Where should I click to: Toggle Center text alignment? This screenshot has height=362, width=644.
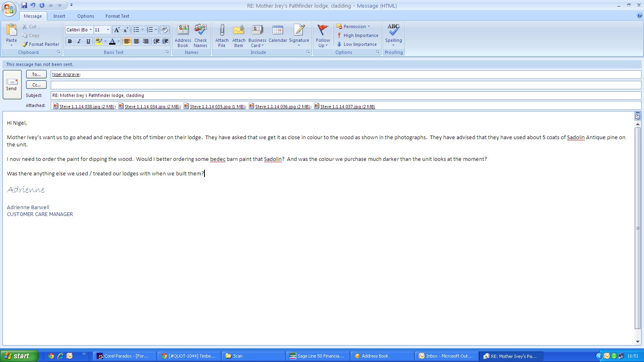(136, 41)
